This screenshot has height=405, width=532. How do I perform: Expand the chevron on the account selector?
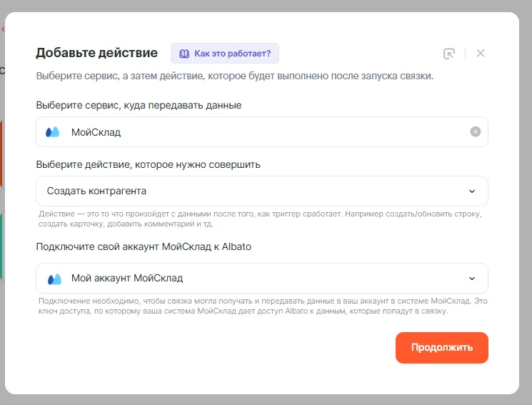(x=471, y=279)
